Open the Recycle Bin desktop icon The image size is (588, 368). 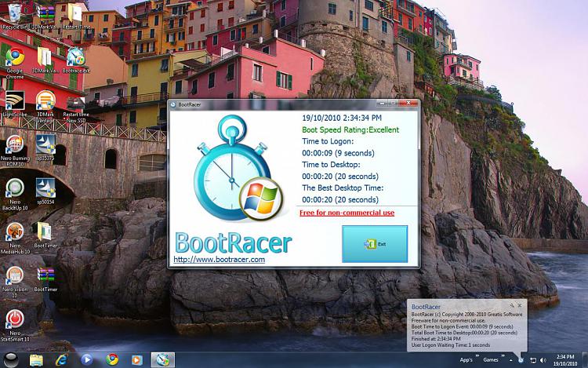(x=15, y=16)
